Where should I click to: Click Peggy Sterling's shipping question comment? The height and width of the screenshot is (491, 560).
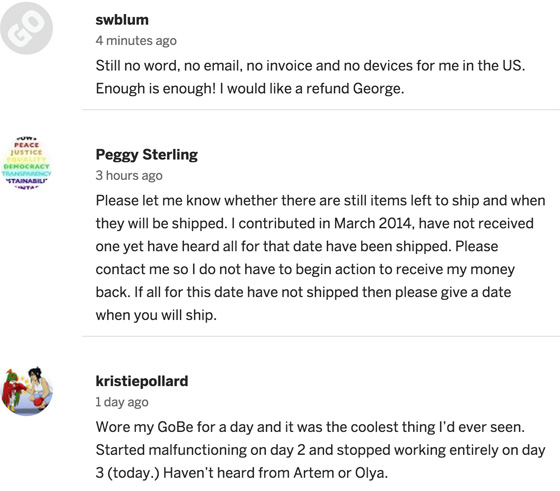pyautogui.click(x=320, y=258)
